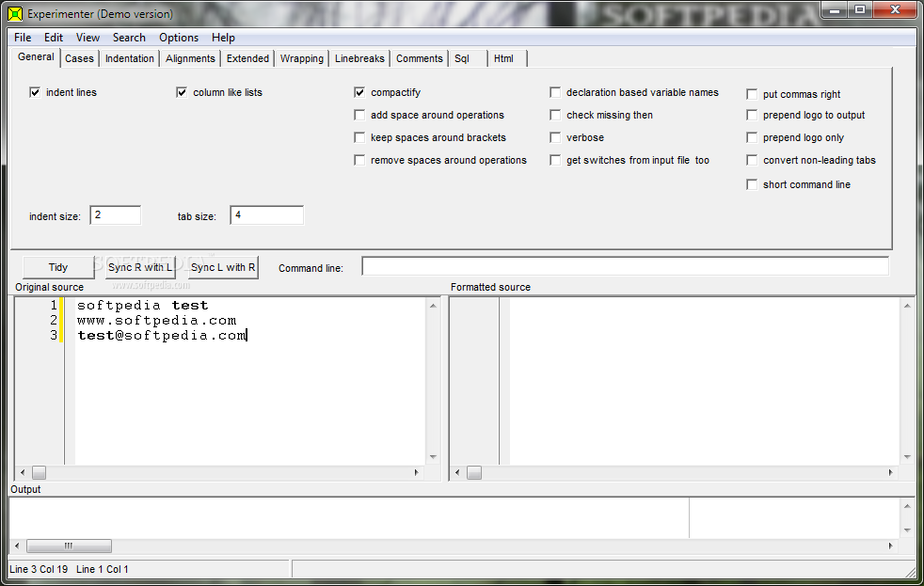Switch to the Cases tab
The height and width of the screenshot is (586, 924).
(80, 58)
